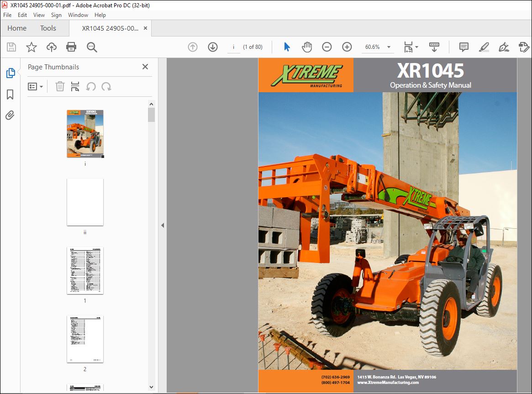Image resolution: width=532 pixels, height=394 pixels.
Task: Open the Window menu
Action: click(x=78, y=15)
